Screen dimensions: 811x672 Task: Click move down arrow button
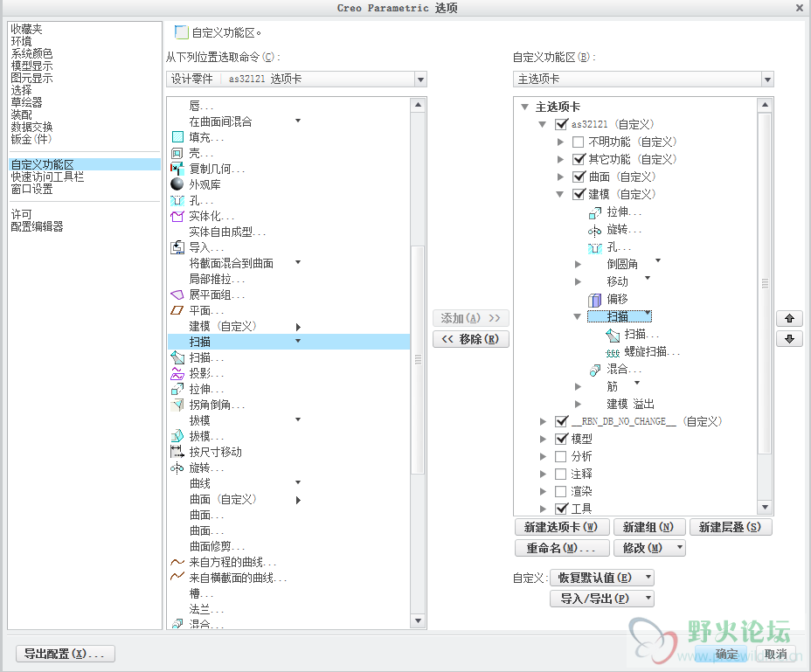[x=789, y=339]
